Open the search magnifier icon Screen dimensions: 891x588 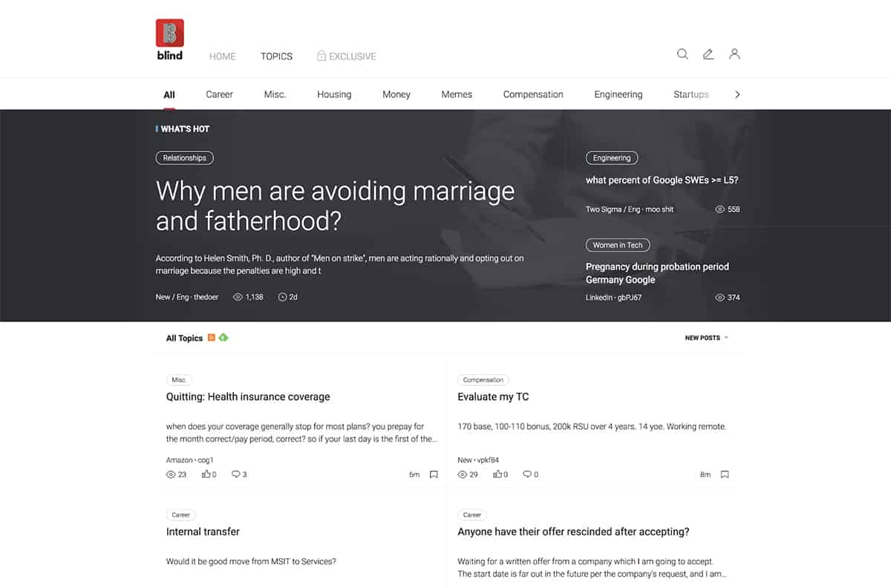(682, 54)
